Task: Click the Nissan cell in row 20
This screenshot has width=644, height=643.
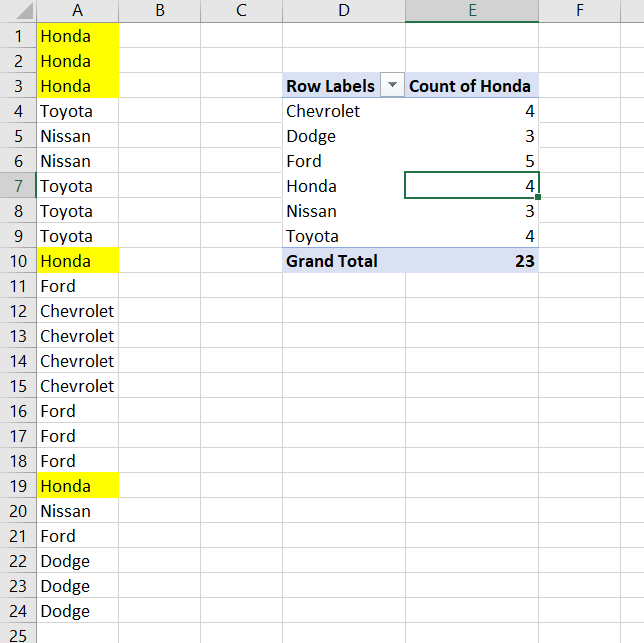Action: point(78,511)
